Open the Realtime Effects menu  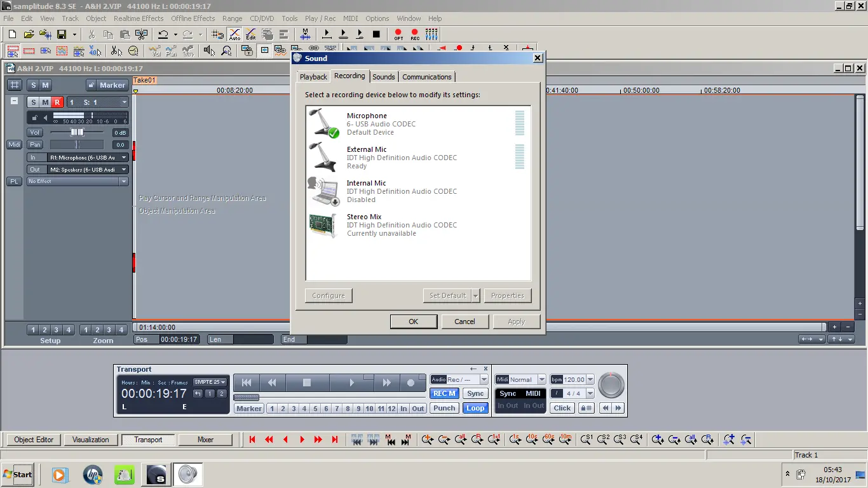click(139, 18)
